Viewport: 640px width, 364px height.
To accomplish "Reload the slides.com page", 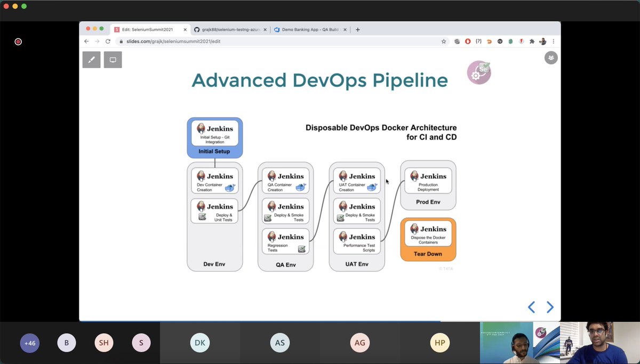I will (108, 41).
